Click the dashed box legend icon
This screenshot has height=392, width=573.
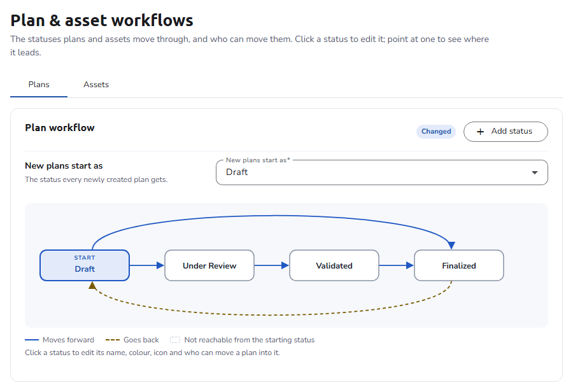175,340
